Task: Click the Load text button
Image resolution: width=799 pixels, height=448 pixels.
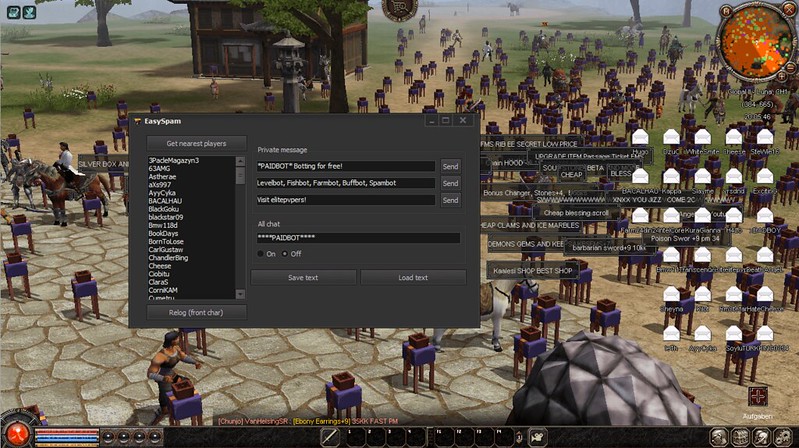Action: [x=413, y=278]
